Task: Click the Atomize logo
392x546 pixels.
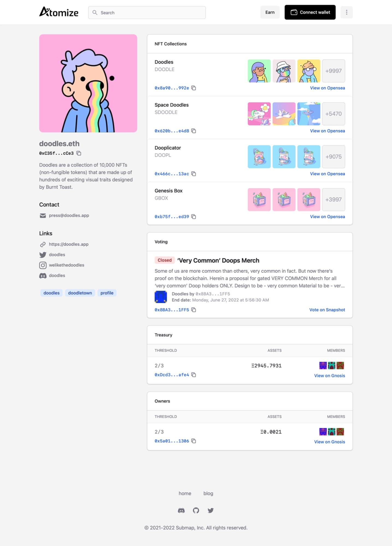Action: pos(59,12)
